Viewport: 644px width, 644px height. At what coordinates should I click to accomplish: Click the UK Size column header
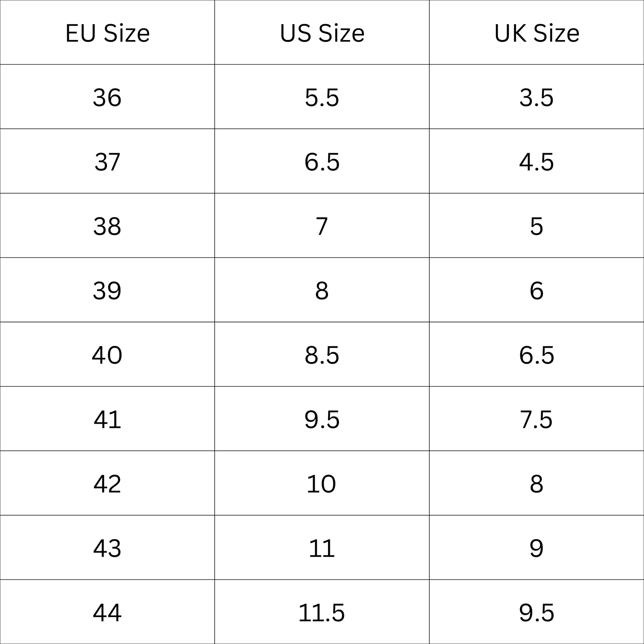click(x=536, y=33)
